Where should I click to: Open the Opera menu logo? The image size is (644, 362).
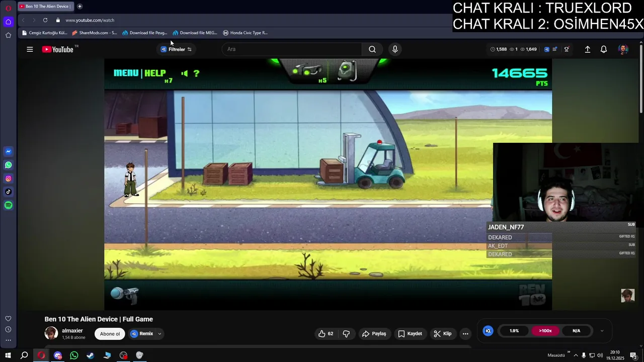8,8
